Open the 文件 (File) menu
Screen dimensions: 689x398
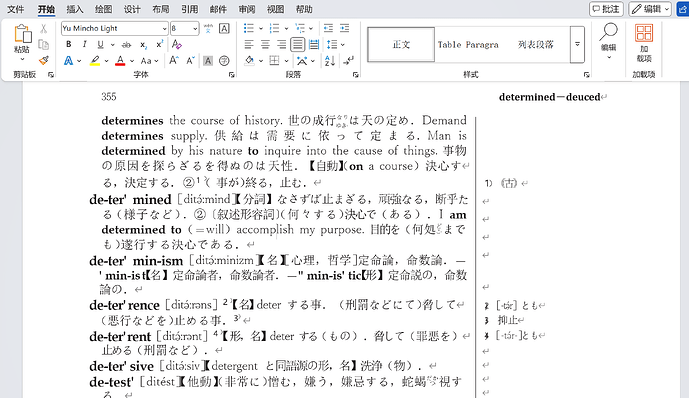click(16, 9)
